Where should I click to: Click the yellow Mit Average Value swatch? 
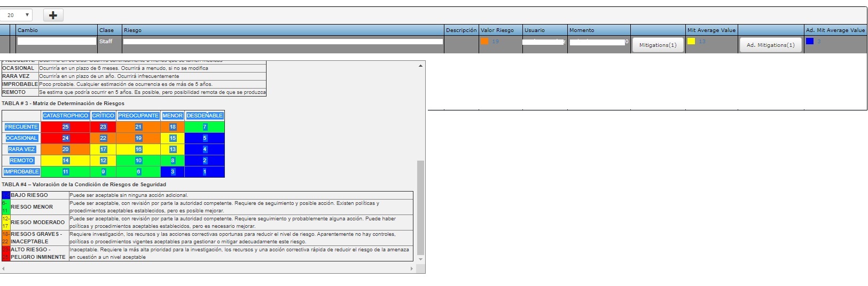[x=691, y=41]
